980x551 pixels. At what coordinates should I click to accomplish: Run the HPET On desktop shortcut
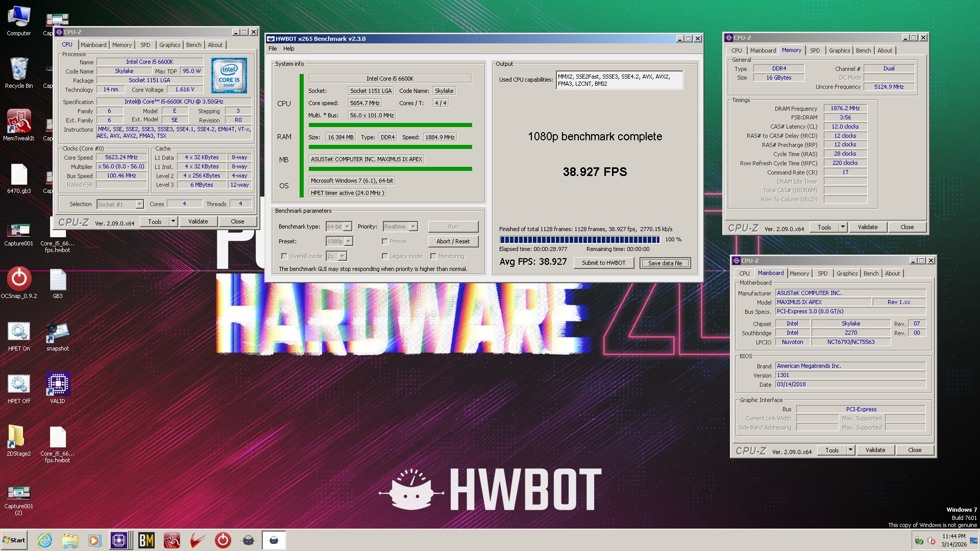pyautogui.click(x=19, y=336)
